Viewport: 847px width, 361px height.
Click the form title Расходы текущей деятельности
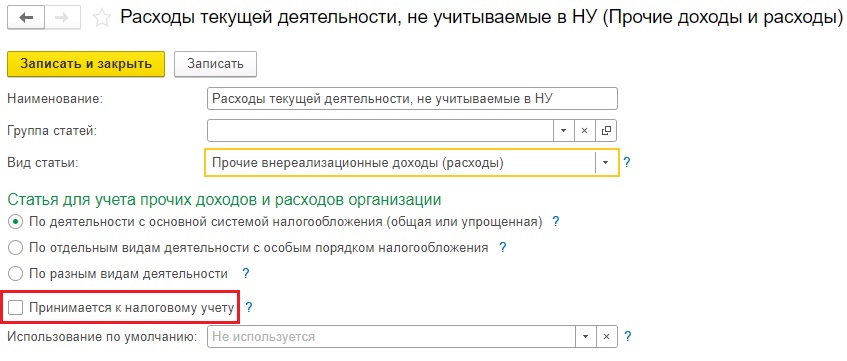pos(481,18)
